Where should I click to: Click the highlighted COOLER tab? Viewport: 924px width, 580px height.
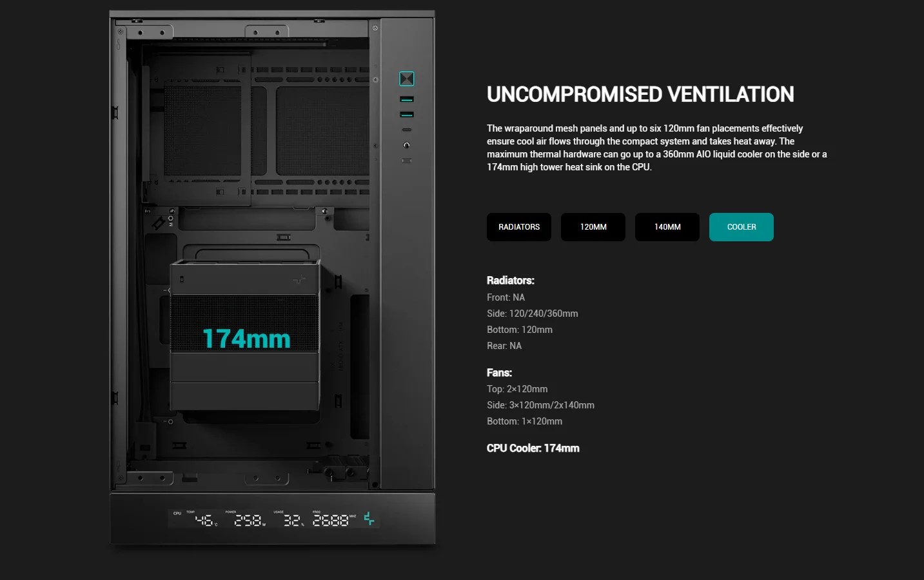pyautogui.click(x=742, y=227)
